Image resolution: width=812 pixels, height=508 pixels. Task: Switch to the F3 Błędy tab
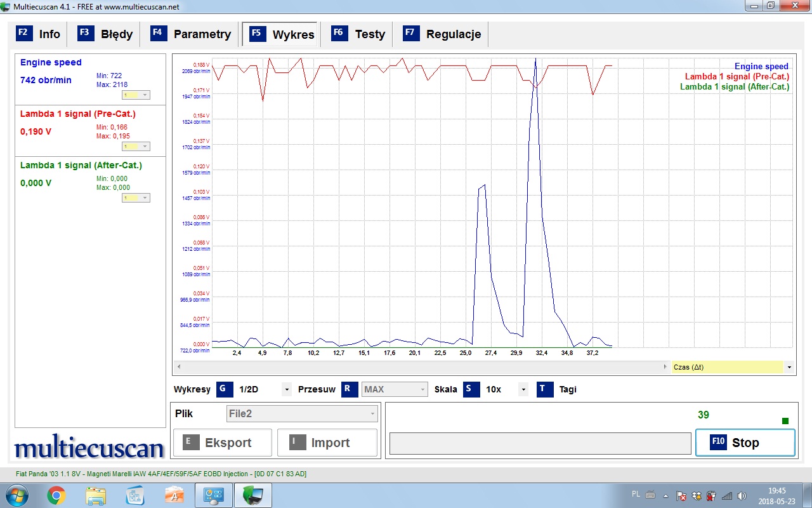(106, 34)
